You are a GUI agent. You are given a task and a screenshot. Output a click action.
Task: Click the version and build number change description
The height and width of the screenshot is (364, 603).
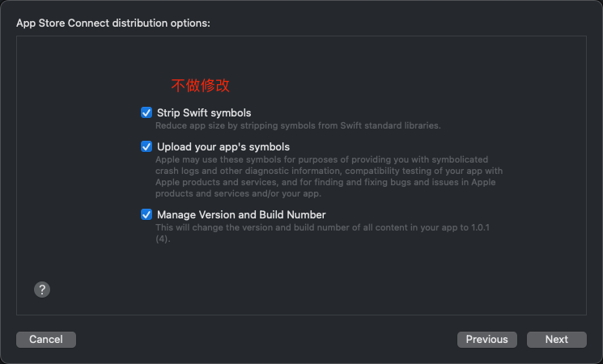pos(322,233)
